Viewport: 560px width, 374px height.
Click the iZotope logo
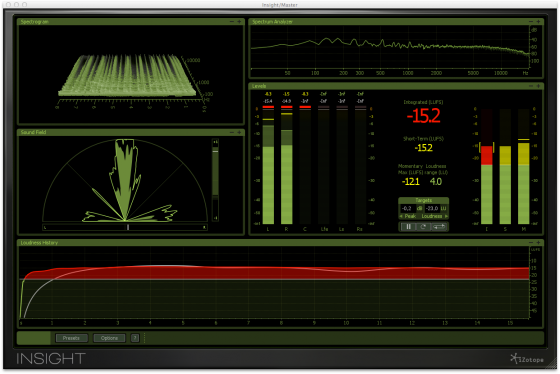527,358
